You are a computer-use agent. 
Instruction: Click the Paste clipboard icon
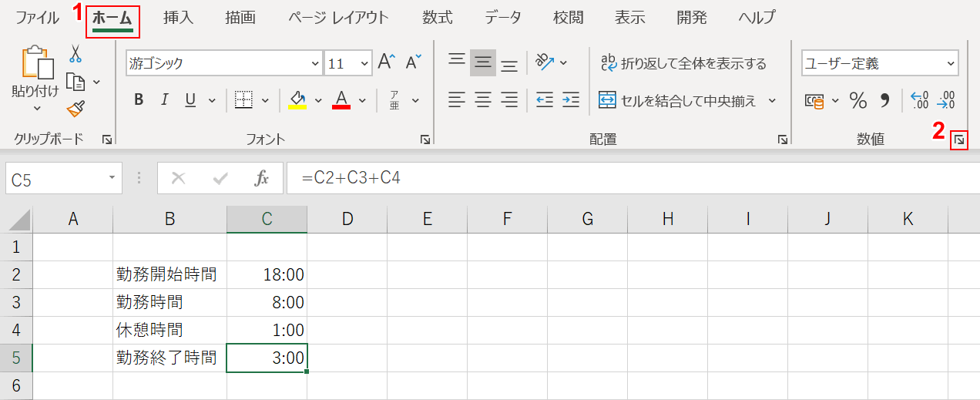(36, 62)
